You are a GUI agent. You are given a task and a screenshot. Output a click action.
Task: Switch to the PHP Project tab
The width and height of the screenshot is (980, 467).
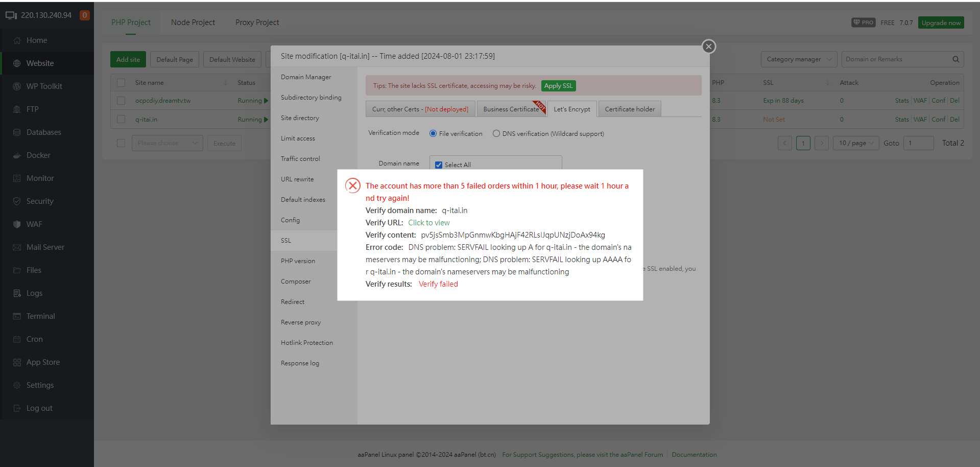131,22
